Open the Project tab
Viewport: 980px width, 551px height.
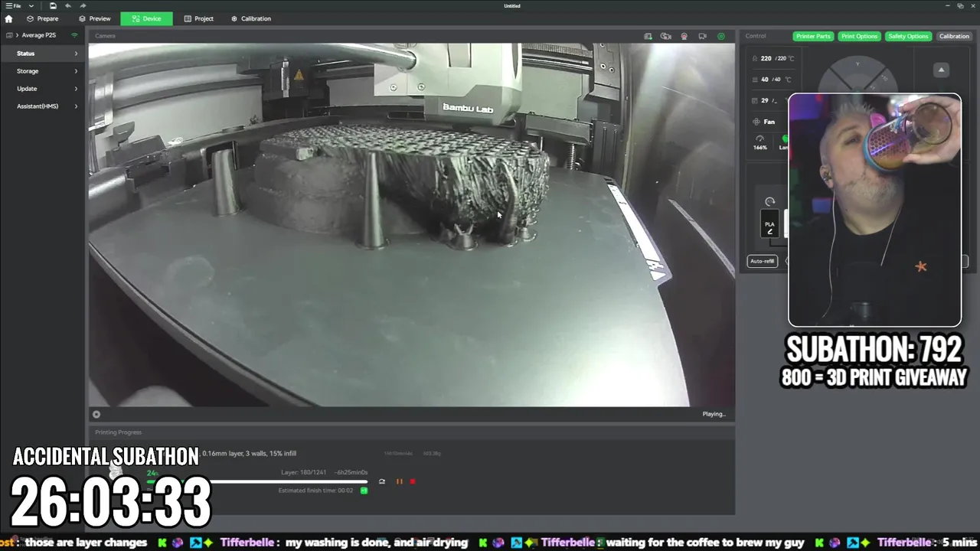pos(199,18)
